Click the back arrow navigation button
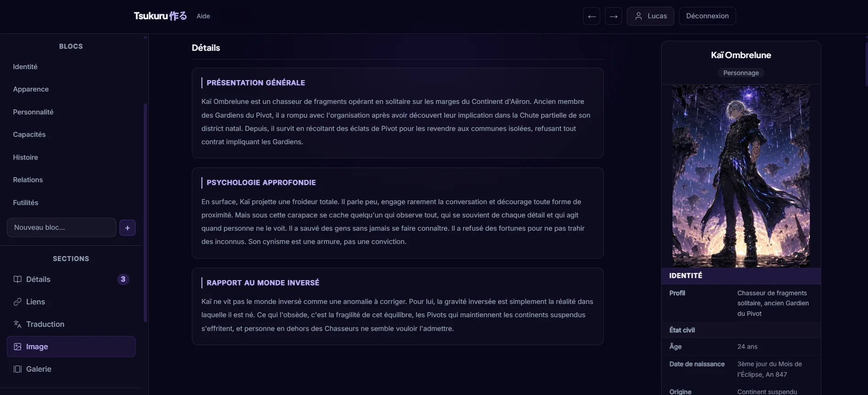Viewport: 868px width, 395px height. [591, 16]
